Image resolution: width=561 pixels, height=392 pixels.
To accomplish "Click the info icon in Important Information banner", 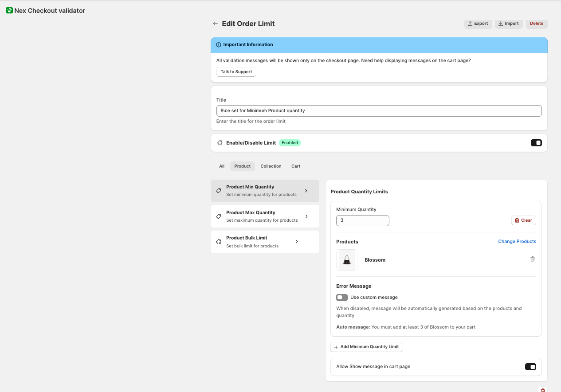I will [x=219, y=45].
